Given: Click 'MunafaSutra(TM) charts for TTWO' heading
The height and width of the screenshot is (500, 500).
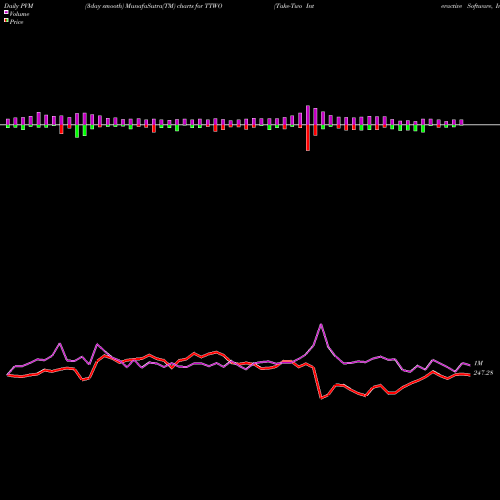Looking at the screenshot, I should 174,6.
